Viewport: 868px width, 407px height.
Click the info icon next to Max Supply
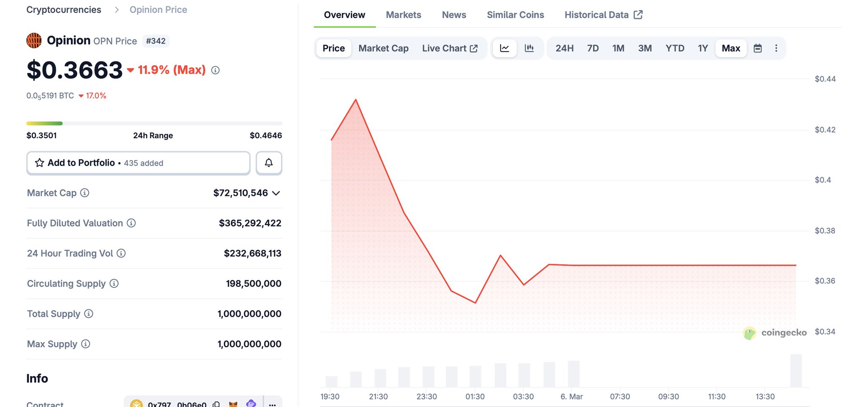click(x=86, y=344)
